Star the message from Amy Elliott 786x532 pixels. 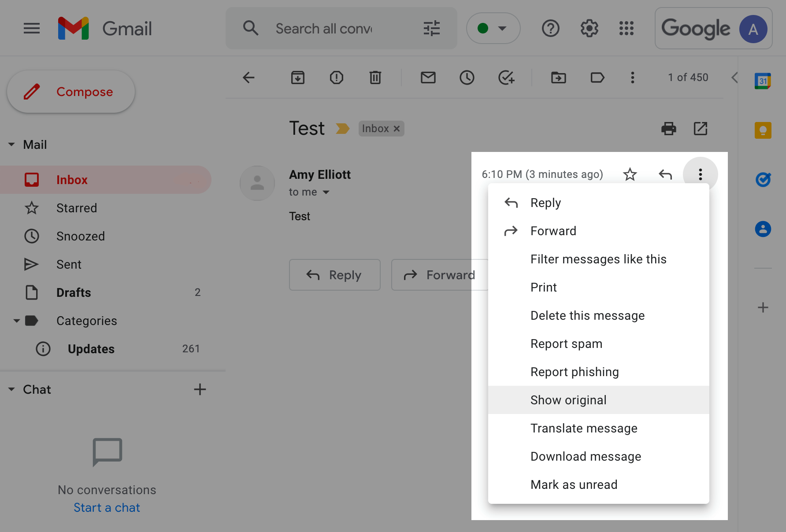(x=630, y=174)
